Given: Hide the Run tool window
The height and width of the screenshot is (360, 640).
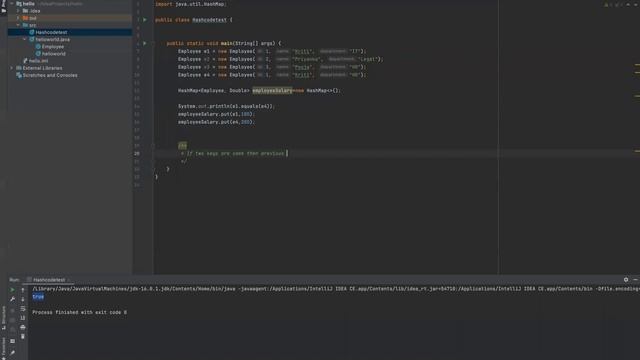Looking at the screenshot, I should coord(636,280).
